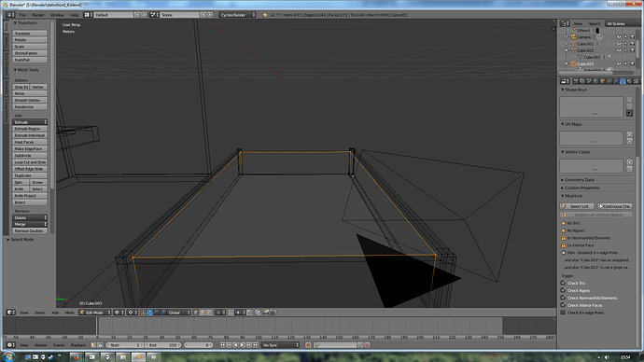Click the outliner horizontal scrollbar
Screen dimensions: 644x362
(x=586, y=74)
